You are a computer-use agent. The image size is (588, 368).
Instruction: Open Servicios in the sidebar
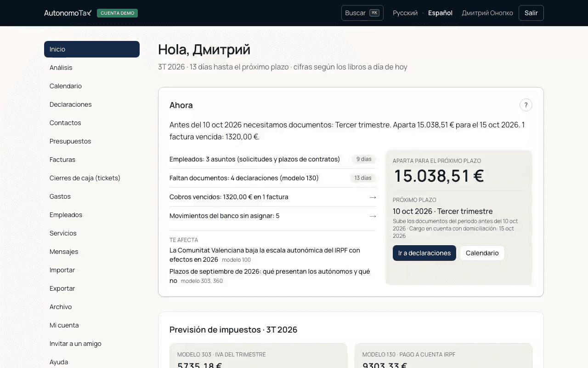[x=92, y=233]
